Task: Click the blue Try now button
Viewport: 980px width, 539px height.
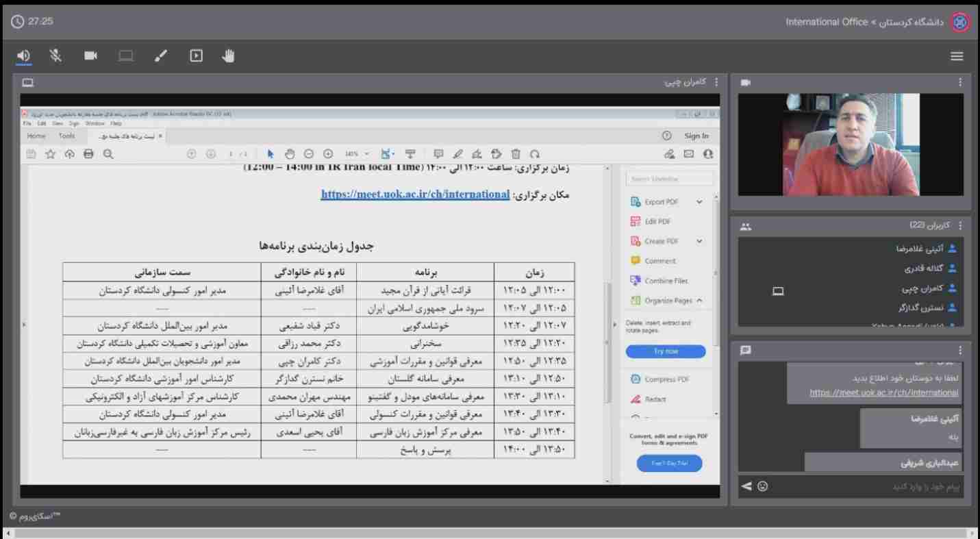Action: pyautogui.click(x=665, y=351)
